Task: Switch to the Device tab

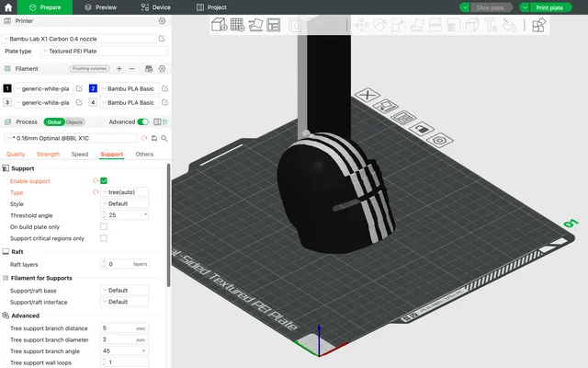Action: 155,7
